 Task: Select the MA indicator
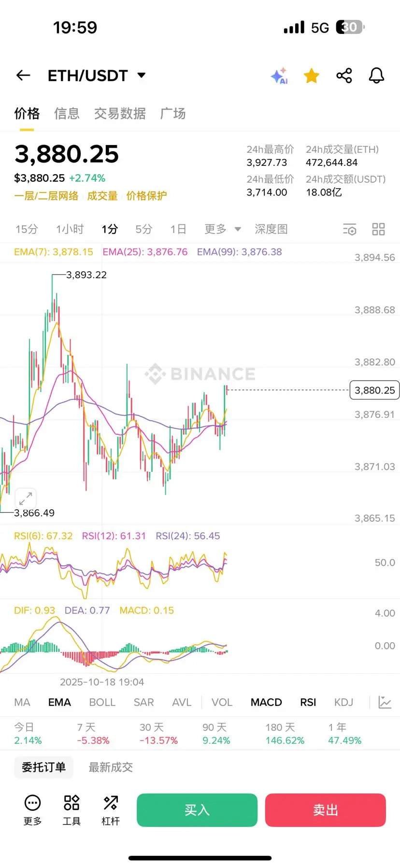(22, 703)
